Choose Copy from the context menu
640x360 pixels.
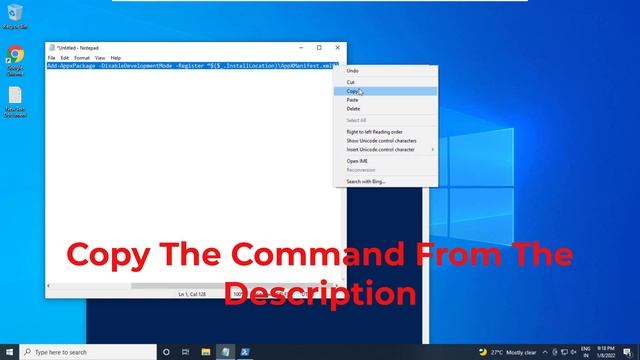(386, 91)
